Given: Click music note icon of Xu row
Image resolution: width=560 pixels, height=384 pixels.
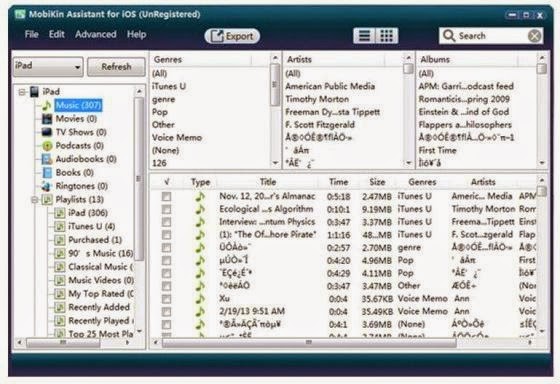Looking at the screenshot, I should pyautogui.click(x=200, y=299).
